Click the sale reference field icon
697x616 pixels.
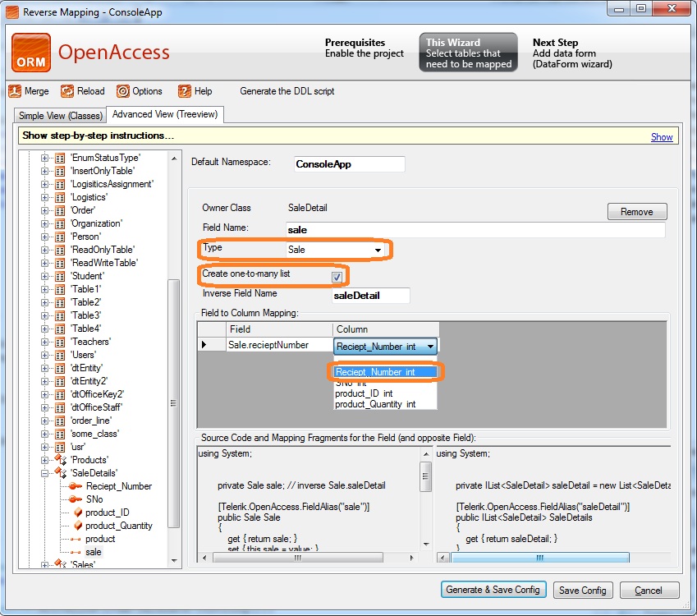[x=76, y=552]
